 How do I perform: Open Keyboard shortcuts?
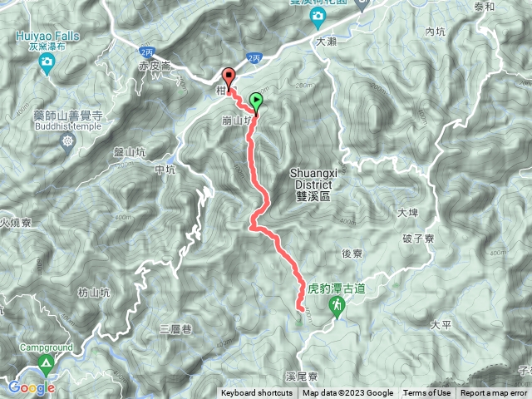pos(257,393)
